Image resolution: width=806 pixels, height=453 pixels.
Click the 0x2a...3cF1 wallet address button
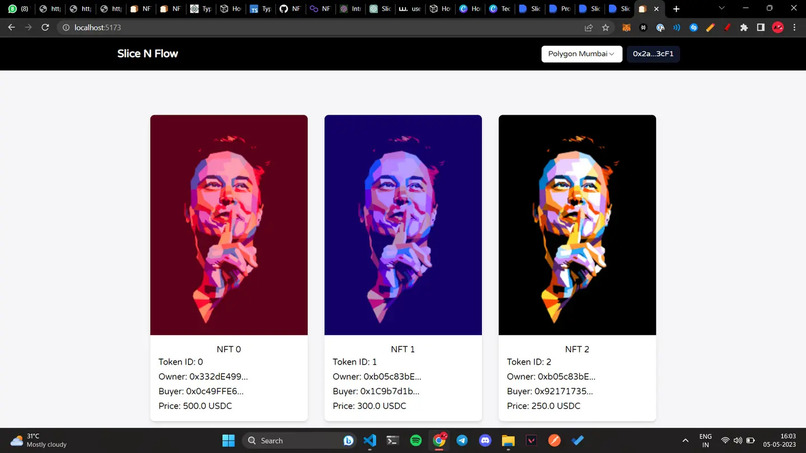tap(653, 54)
